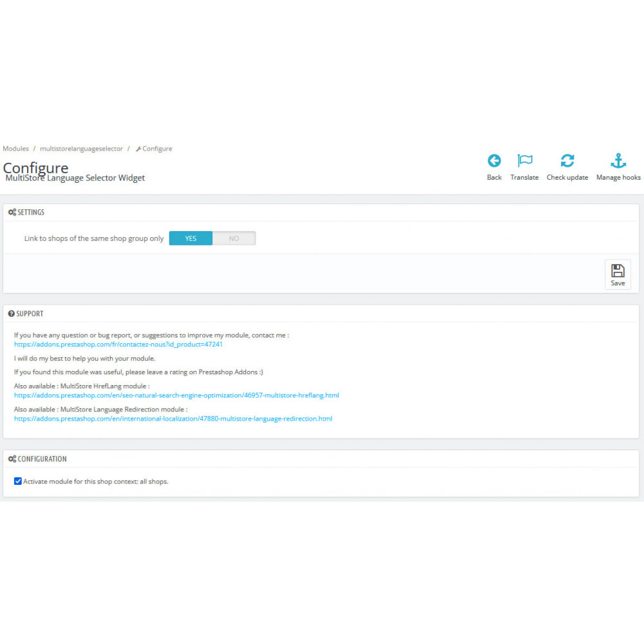Viewport: 644px width, 644px height.
Task: Click the 'Configure' page heading
Action: [x=35, y=167]
